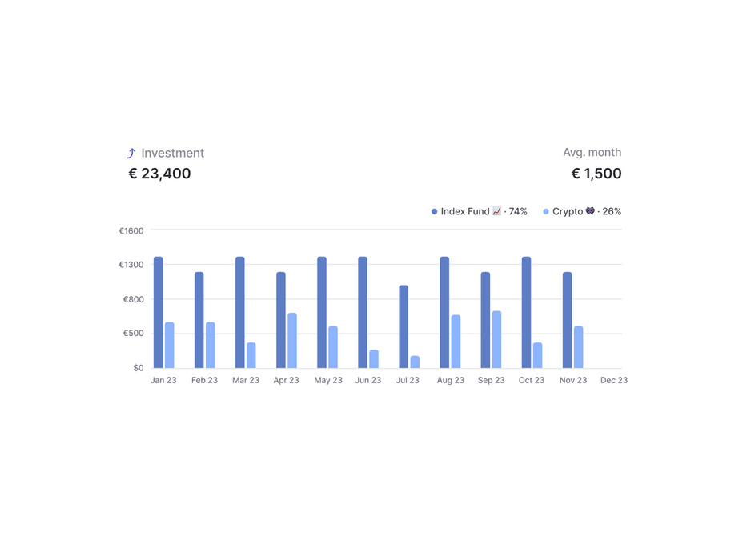Screen dimensions: 747x560
Task: Click the Jul 23 Crypto bar
Action: 415,362
